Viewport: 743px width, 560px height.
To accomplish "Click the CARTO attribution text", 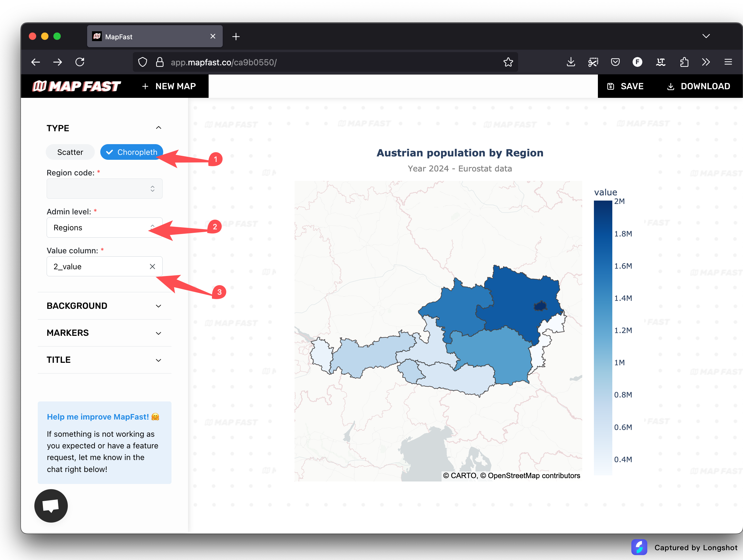I will [x=460, y=476].
